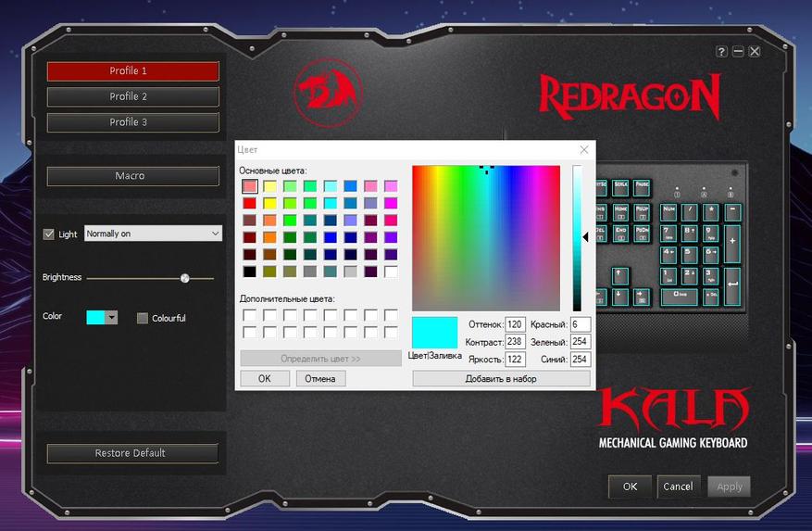Viewport: 812px width, 531px height.
Task: Select the white basic color swatch
Action: click(x=391, y=272)
